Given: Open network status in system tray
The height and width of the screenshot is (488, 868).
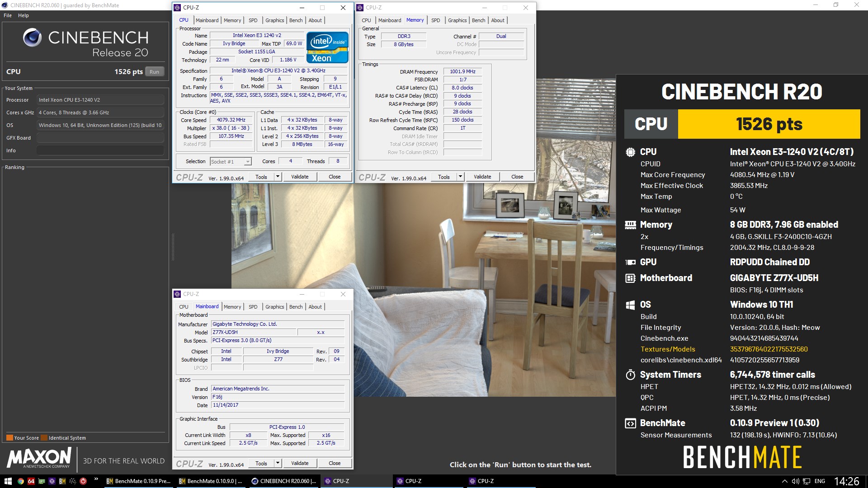Looking at the screenshot, I should click(x=807, y=481).
